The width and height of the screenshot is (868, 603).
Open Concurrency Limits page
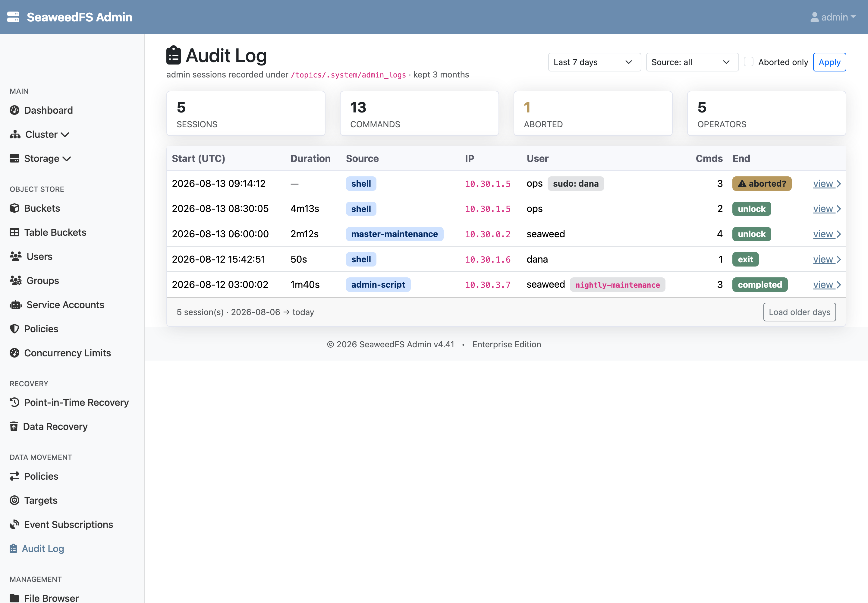pos(67,353)
